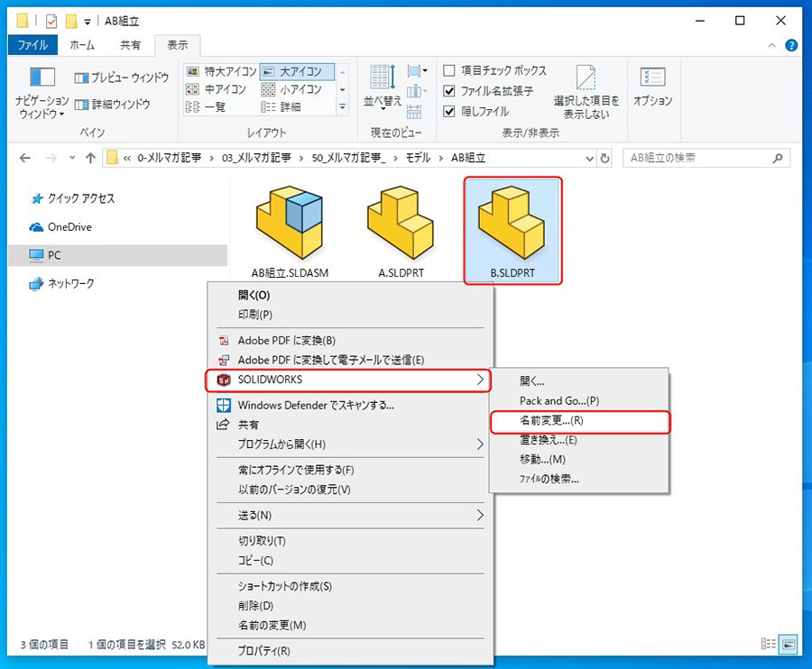This screenshot has height=669, width=812.
Task: Enable the 項目チェック ボックス checkbox
Action: 449,71
